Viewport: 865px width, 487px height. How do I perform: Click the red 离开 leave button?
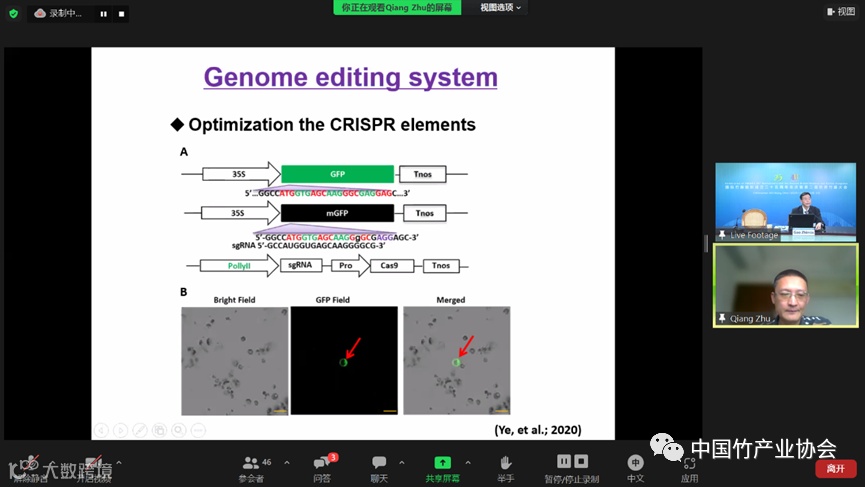836,468
